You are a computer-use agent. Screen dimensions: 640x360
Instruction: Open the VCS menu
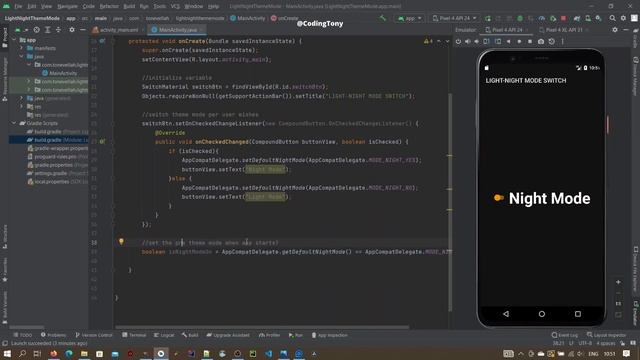point(175,6)
